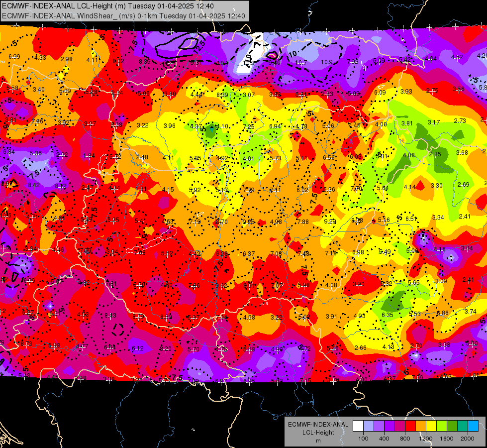The width and height of the screenshot is (487, 448).
Task: Click the 800 legend tick label
Action: click(405, 439)
